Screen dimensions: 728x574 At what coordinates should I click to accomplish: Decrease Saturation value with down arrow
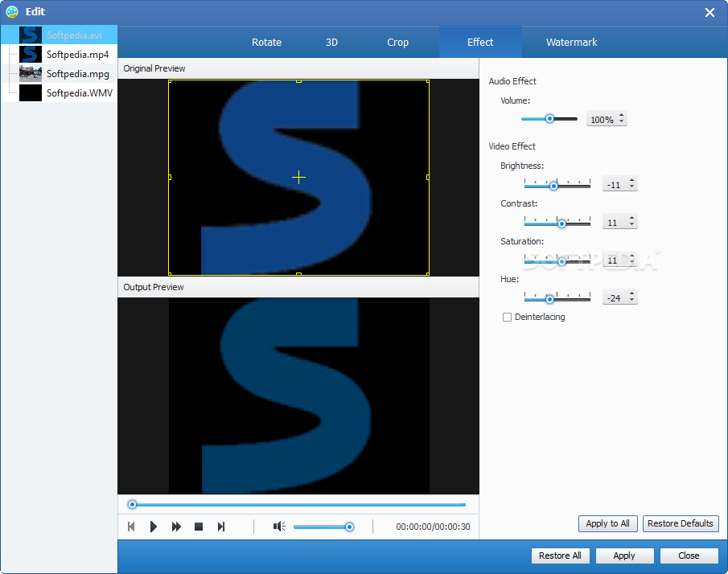(632, 262)
